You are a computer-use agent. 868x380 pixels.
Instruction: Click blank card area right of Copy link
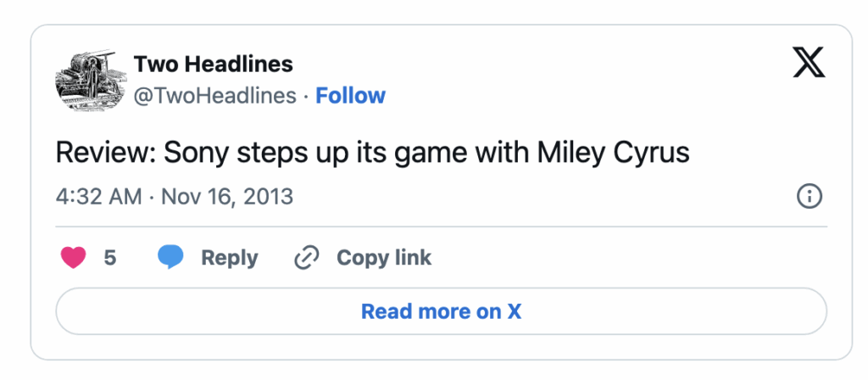626,258
